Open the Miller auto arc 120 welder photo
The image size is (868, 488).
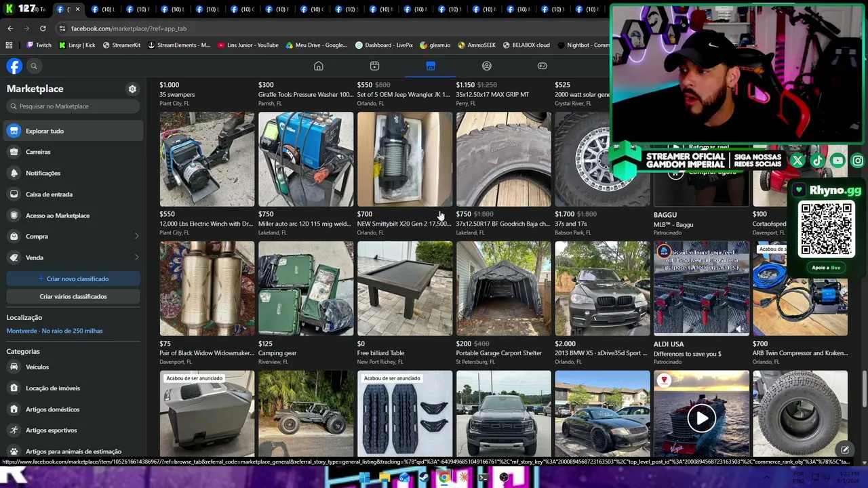306,159
